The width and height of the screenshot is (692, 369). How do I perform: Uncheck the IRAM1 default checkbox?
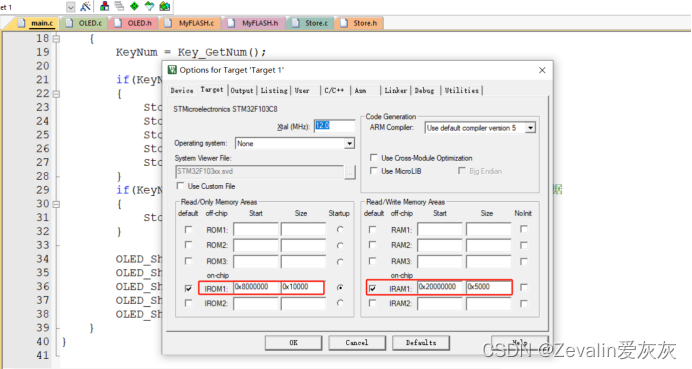[x=372, y=288]
